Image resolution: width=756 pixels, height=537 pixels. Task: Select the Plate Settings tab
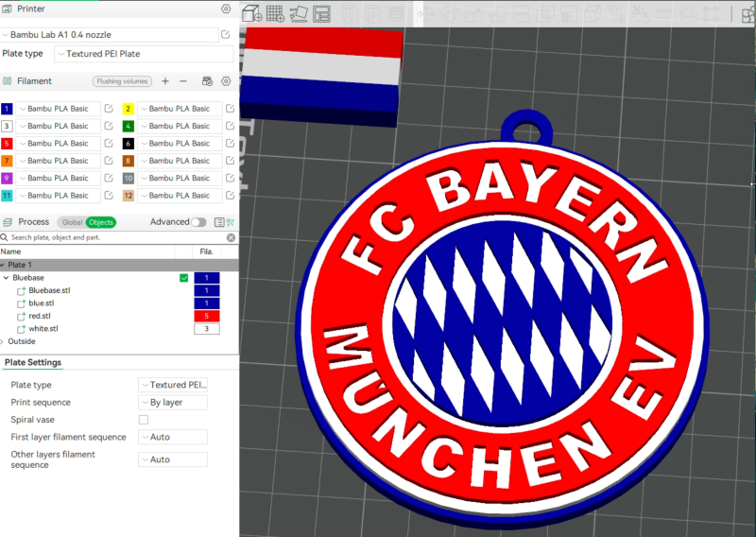tap(33, 362)
